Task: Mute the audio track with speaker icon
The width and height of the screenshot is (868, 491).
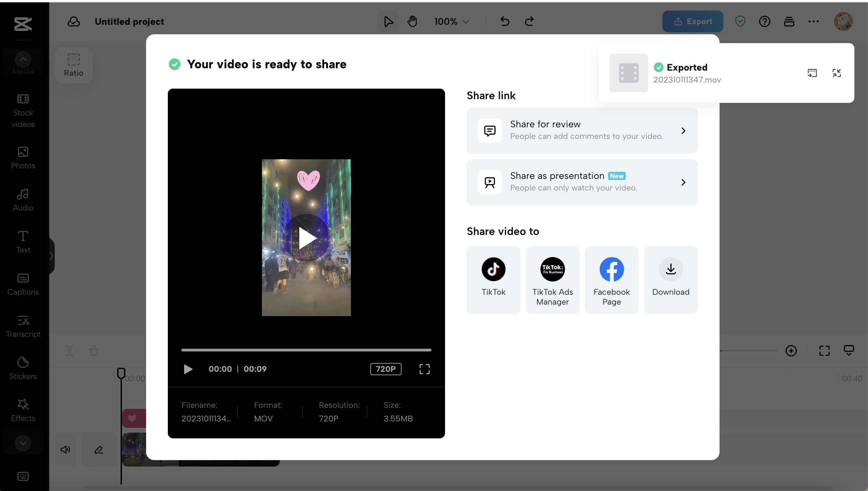Action: click(65, 449)
